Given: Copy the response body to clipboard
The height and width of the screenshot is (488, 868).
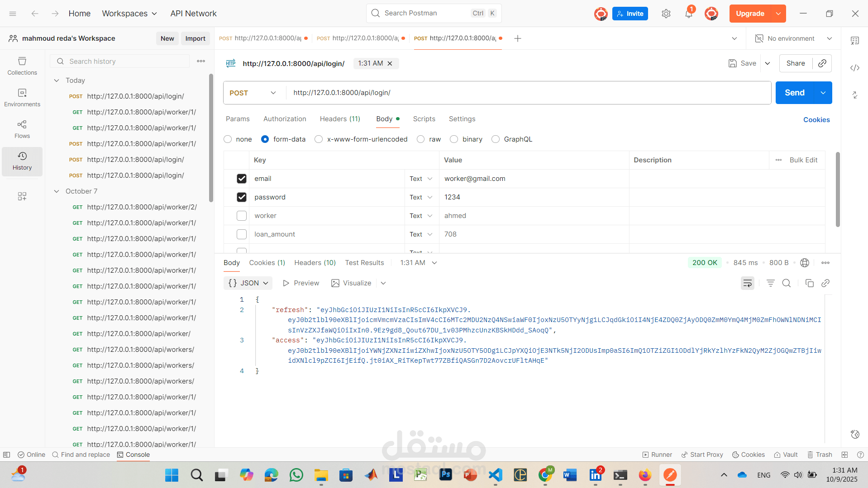Looking at the screenshot, I should coord(809,283).
